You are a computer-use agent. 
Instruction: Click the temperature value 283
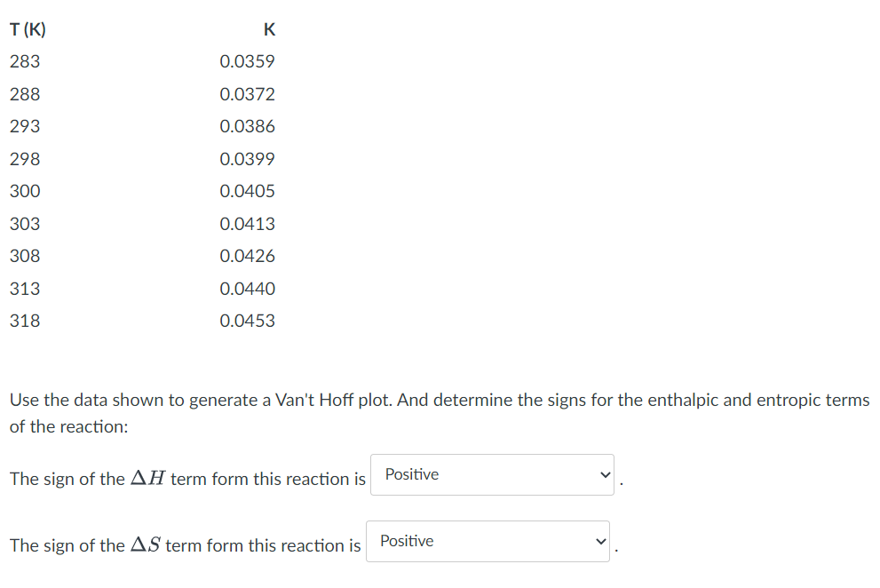click(24, 61)
